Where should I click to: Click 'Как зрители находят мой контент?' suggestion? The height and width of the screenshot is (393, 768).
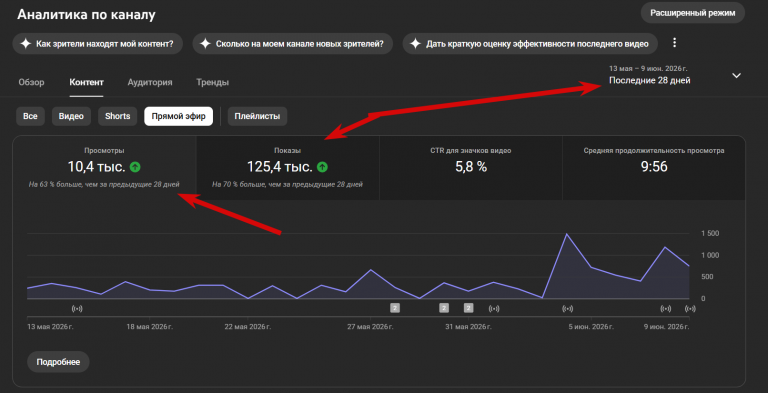point(97,44)
